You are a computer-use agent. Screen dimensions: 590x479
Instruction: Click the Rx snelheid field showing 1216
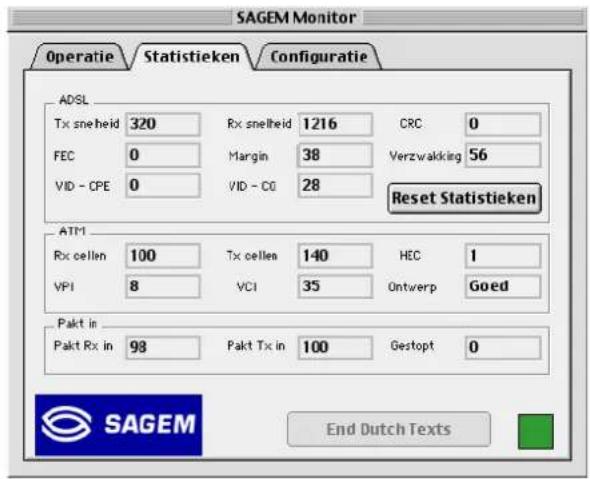point(335,124)
